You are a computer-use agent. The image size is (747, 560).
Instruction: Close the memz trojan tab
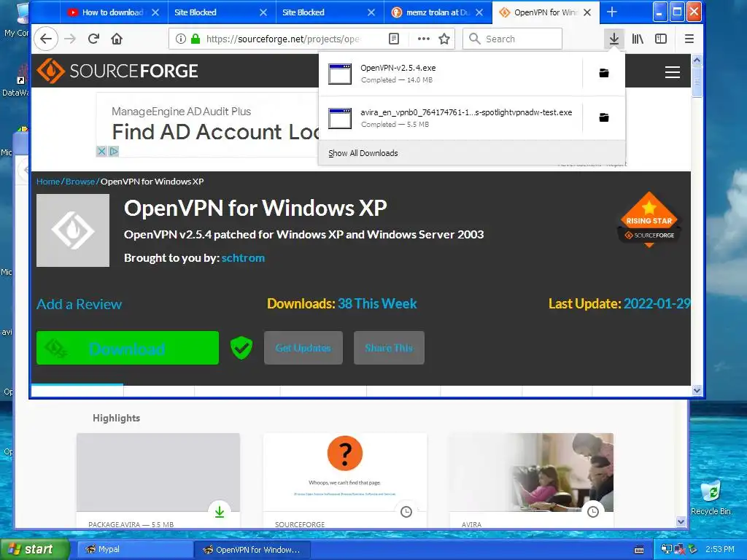coord(479,12)
